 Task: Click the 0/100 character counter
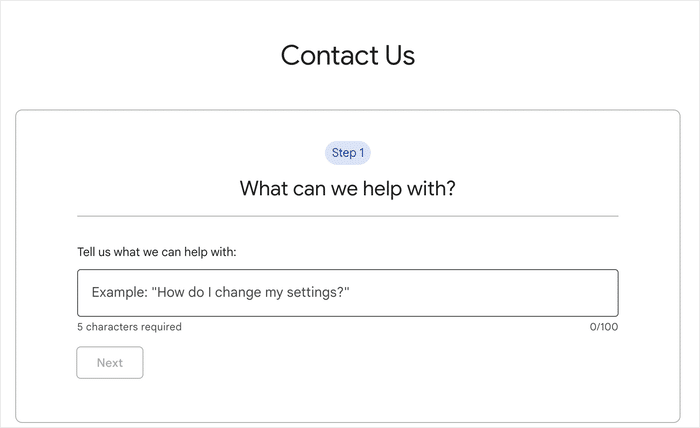point(603,327)
